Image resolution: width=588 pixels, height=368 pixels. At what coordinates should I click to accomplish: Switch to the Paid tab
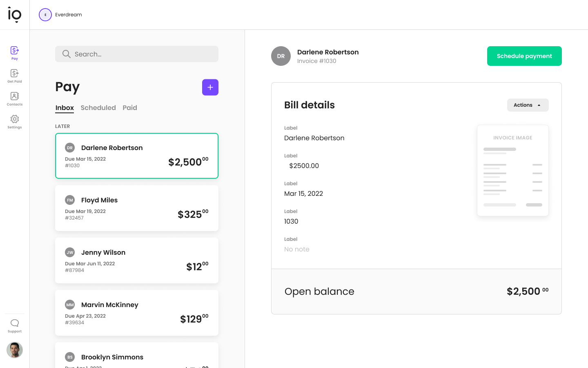pos(130,108)
